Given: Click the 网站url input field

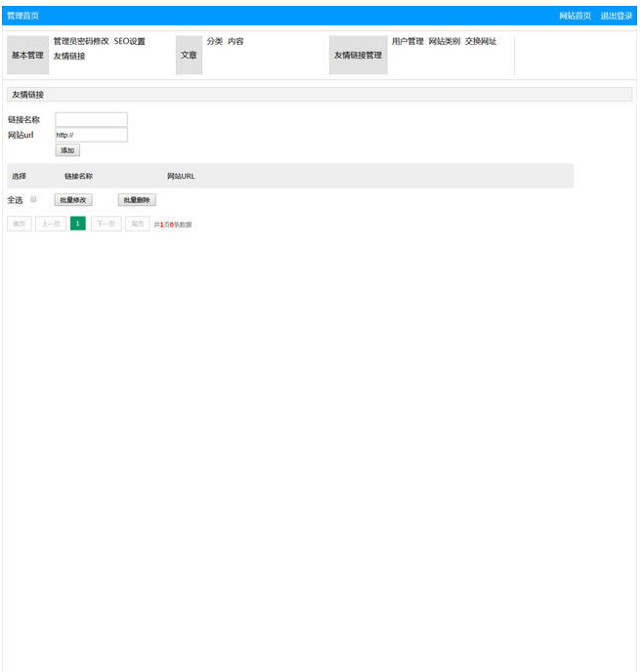Looking at the screenshot, I should [x=91, y=135].
